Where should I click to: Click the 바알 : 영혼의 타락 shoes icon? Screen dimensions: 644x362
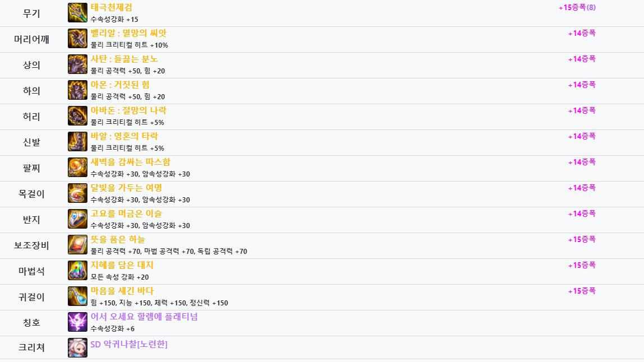77,142
